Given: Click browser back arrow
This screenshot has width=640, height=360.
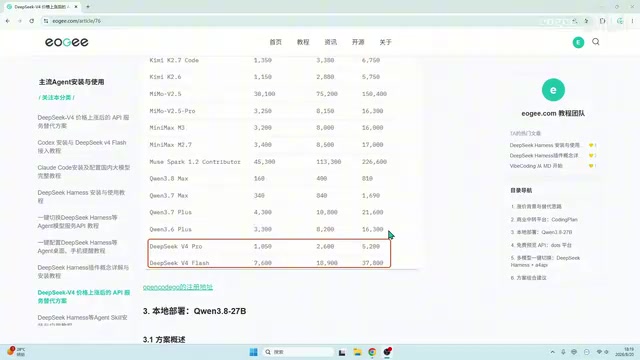Looking at the screenshot, I should (8, 21).
